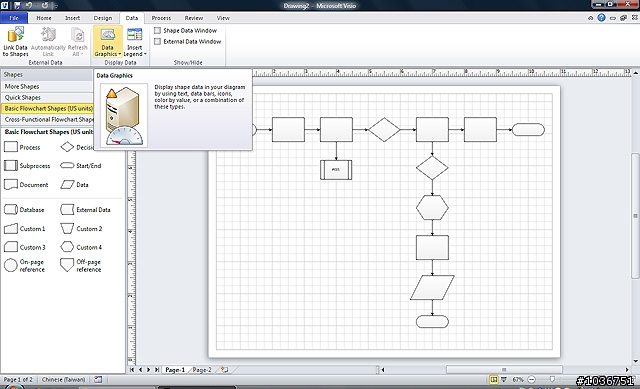Select the Custom 3 shape in stencil
640x389 pixels.
(24, 247)
